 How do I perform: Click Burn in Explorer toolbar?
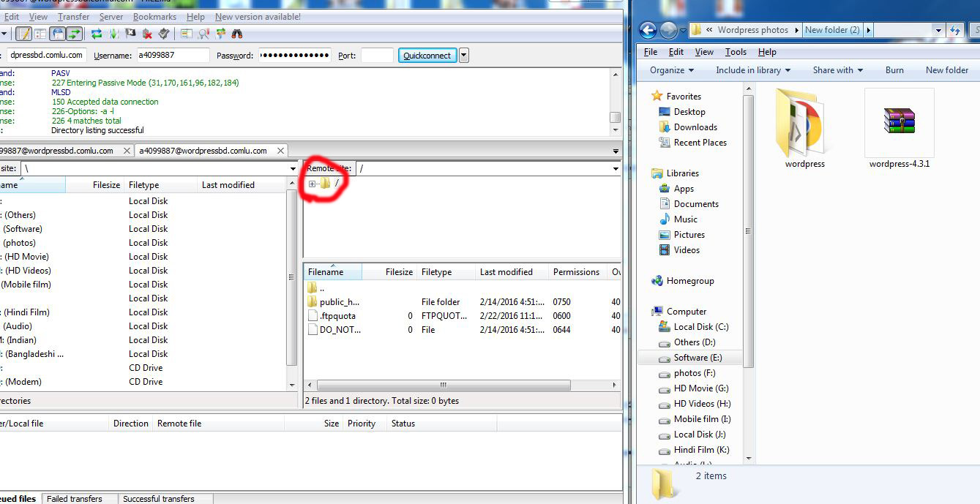tap(894, 70)
